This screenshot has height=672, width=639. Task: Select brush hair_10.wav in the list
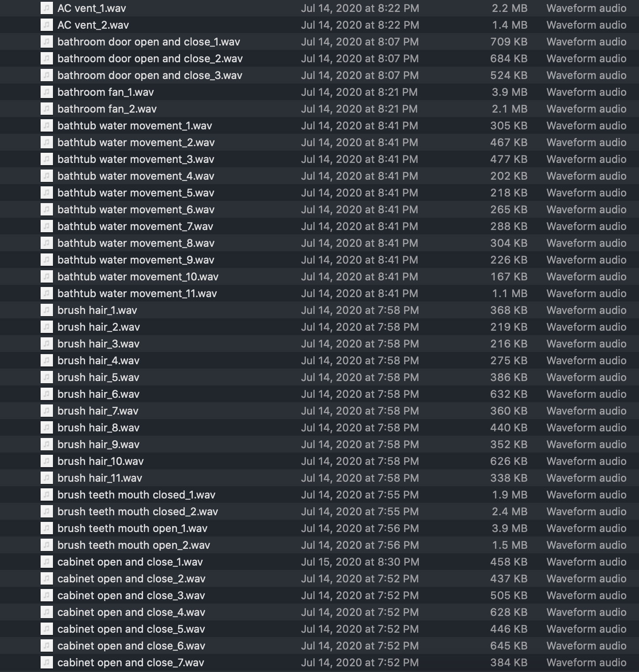(x=100, y=461)
